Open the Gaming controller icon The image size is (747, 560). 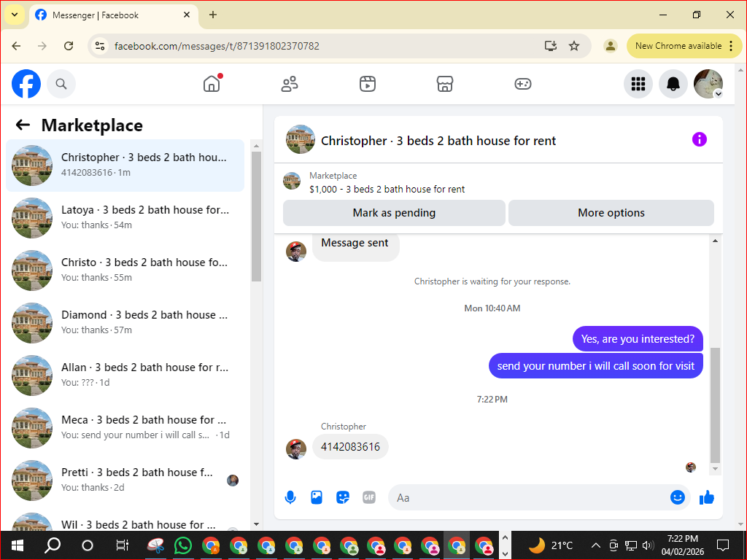pyautogui.click(x=522, y=84)
